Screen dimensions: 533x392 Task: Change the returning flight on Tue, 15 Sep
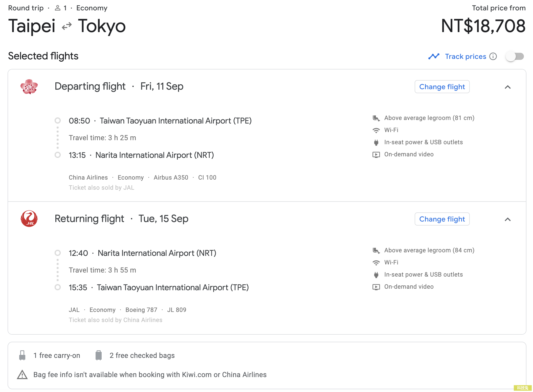(x=442, y=219)
